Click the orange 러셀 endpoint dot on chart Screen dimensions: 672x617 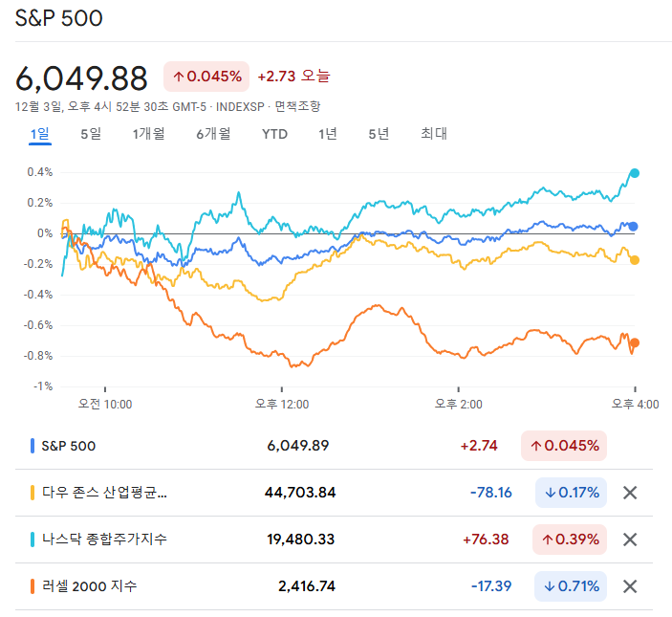click(x=635, y=342)
